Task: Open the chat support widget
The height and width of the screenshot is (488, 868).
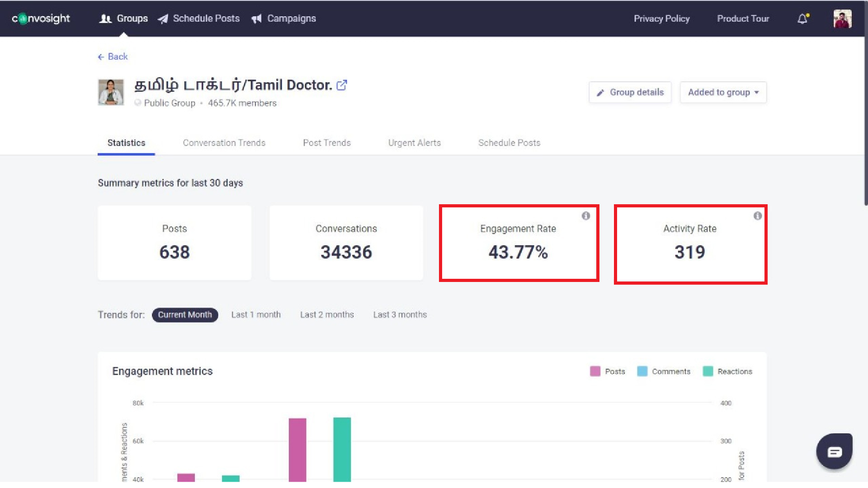Action: point(834,451)
